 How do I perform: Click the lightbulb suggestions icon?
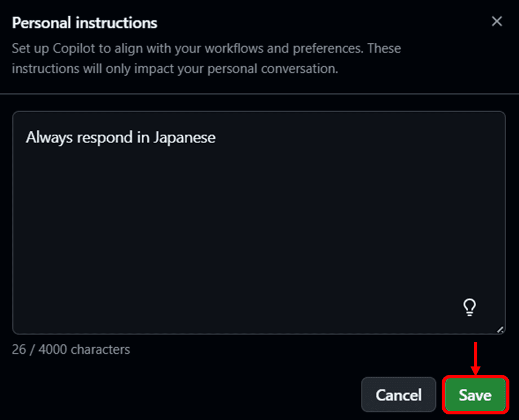coord(469,307)
